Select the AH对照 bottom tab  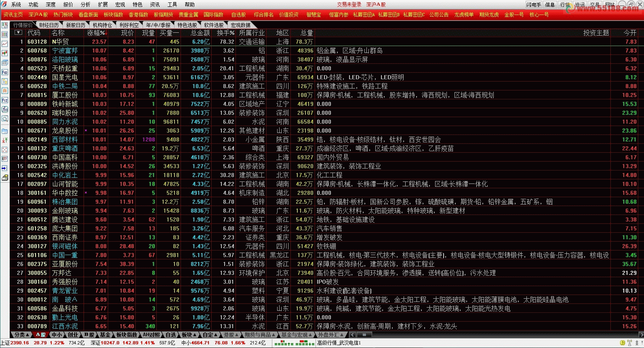[152, 335]
